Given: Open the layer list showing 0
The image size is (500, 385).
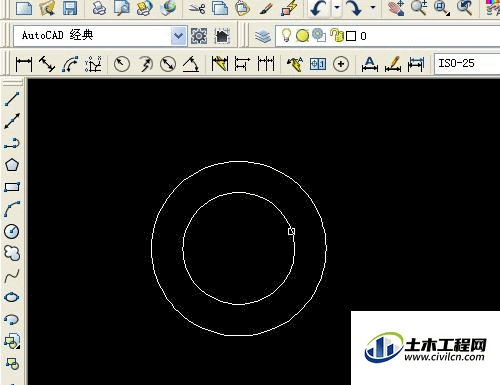Looking at the screenshot, I should tap(388, 36).
